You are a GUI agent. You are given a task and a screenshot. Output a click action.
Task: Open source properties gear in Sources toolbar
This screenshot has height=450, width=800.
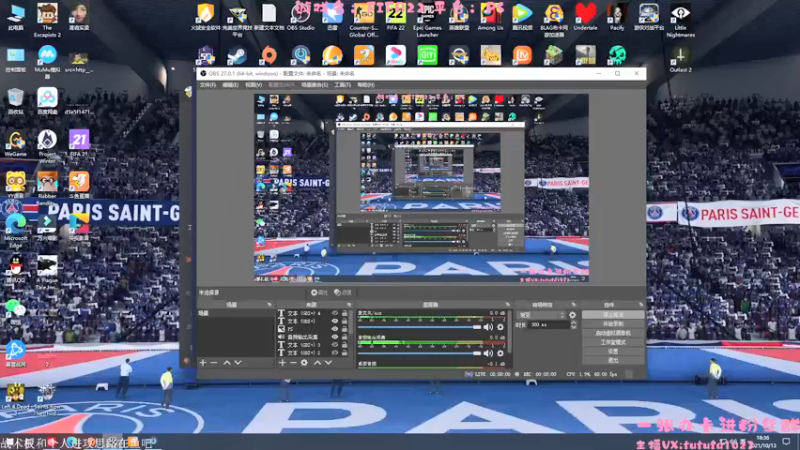coord(304,363)
